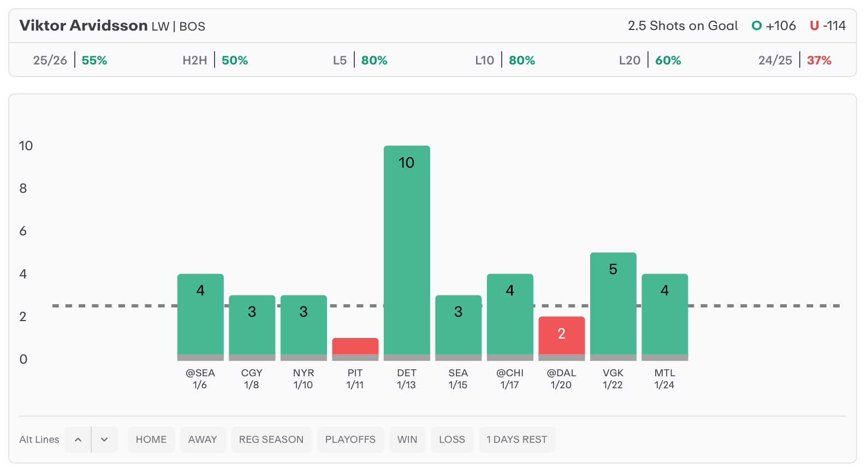
Task: Select the LOSS filter button
Action: tap(452, 440)
